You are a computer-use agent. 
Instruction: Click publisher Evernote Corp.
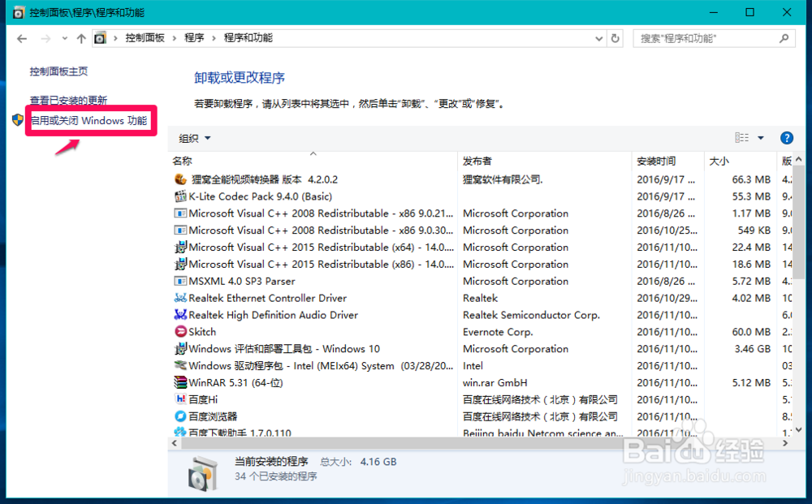[x=498, y=332]
